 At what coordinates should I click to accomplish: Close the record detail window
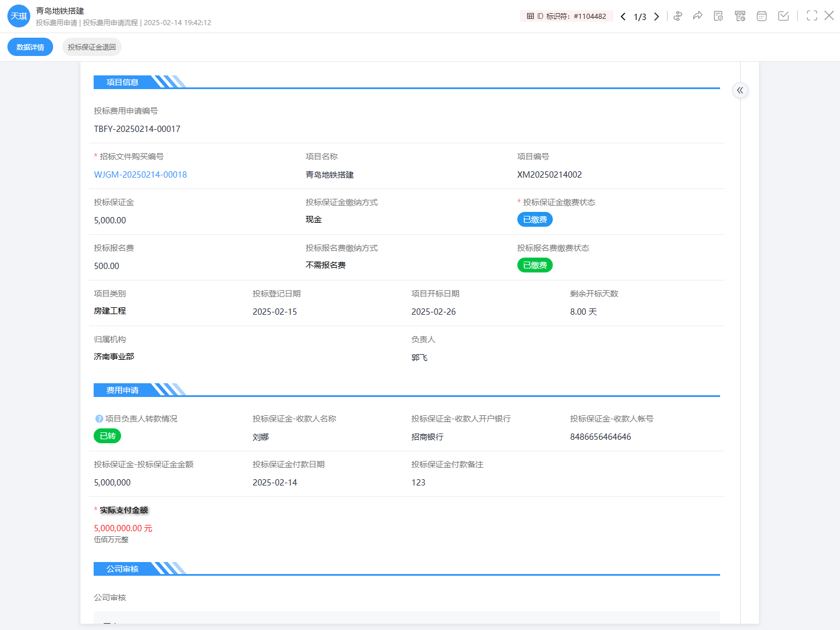pyautogui.click(x=829, y=16)
